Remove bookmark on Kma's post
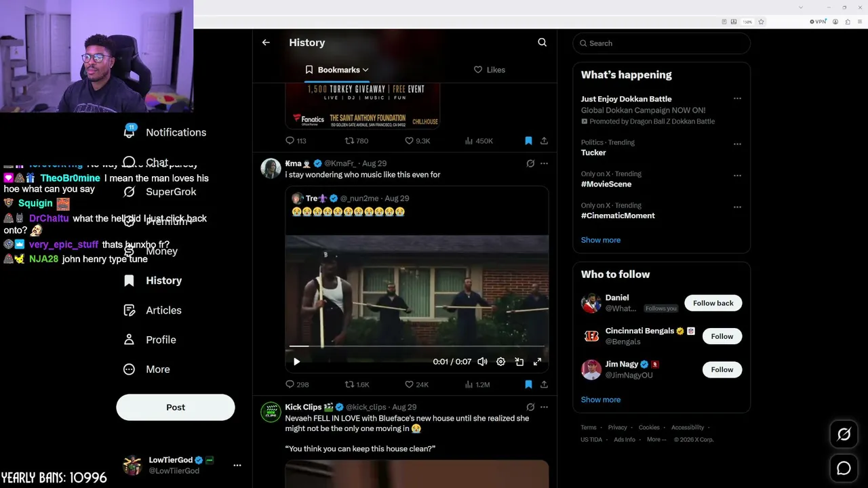This screenshot has width=868, height=488. [x=528, y=384]
